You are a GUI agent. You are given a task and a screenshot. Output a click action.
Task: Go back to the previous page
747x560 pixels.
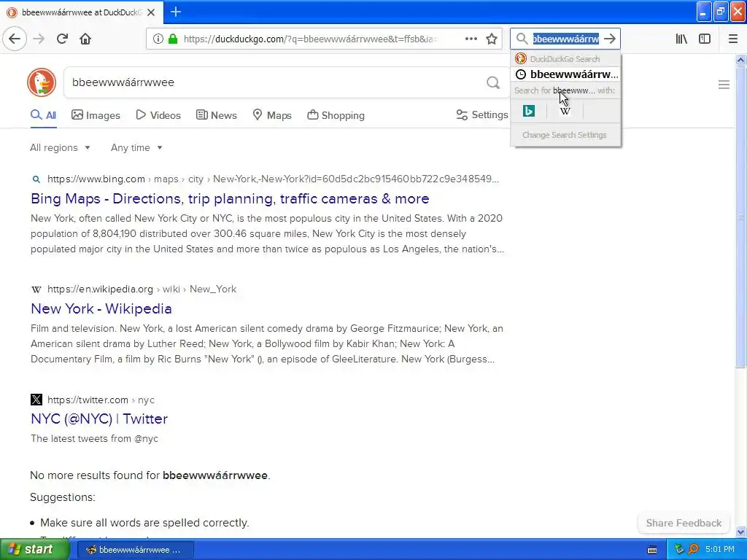pos(15,39)
